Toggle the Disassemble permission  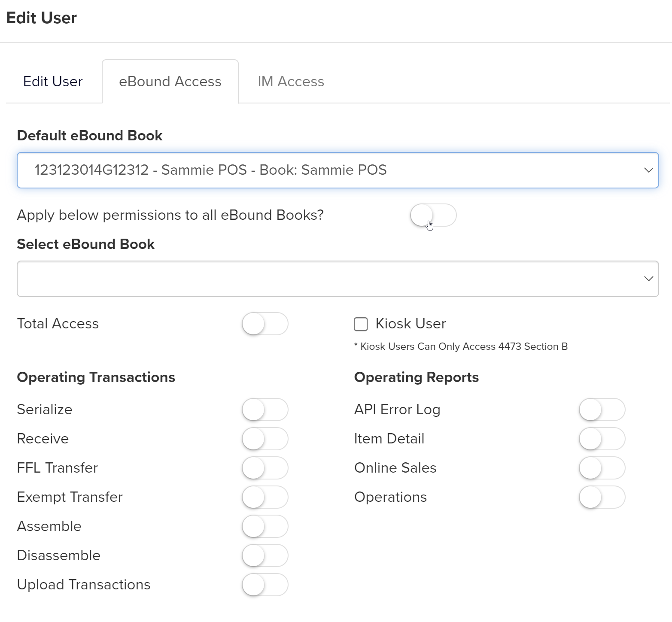[x=265, y=555]
